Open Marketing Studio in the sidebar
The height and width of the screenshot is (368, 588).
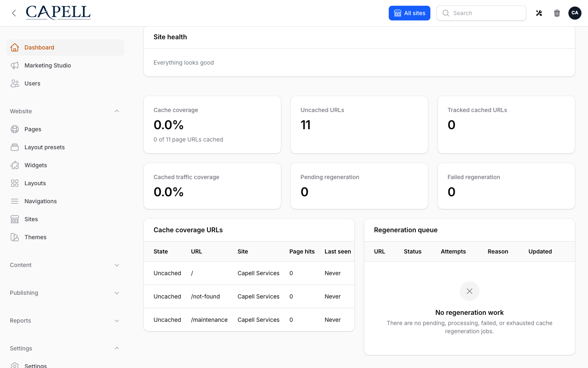[65, 65]
